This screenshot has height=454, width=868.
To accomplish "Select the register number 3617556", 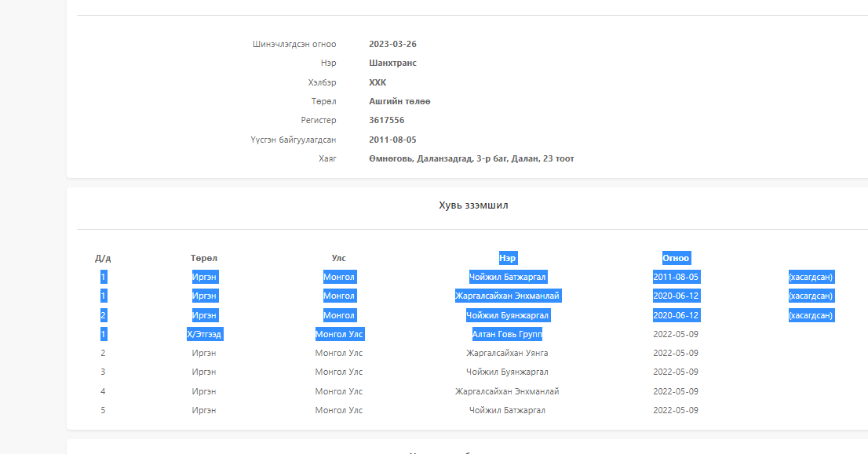I will (386, 120).
